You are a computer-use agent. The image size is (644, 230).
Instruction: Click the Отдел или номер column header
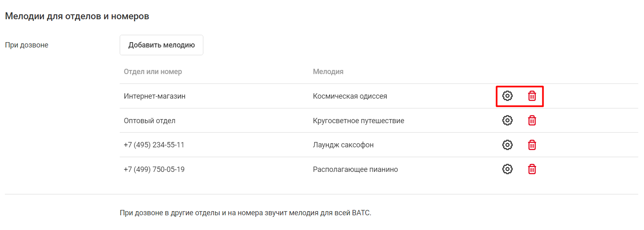(153, 72)
